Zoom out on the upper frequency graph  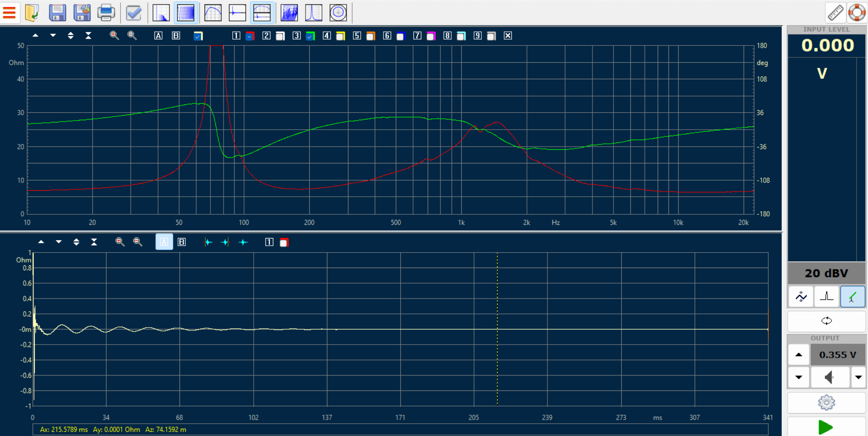point(132,35)
